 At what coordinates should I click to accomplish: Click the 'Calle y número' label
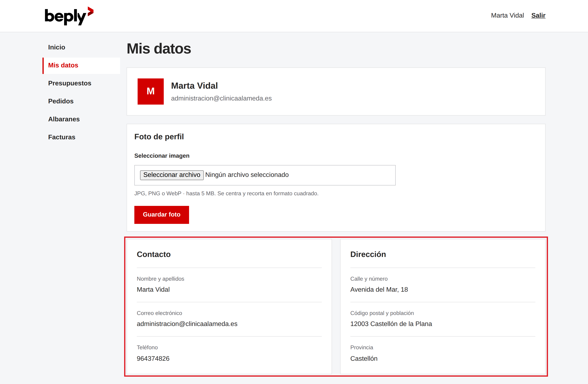[369, 279]
